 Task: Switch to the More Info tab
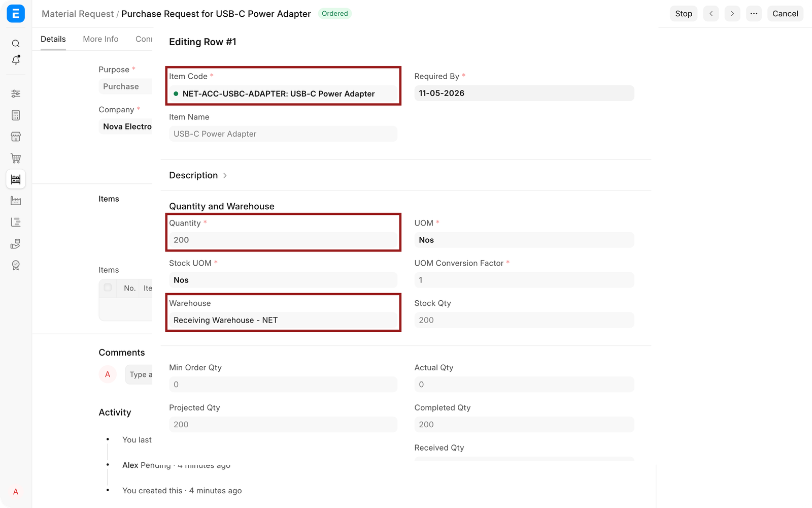point(100,39)
